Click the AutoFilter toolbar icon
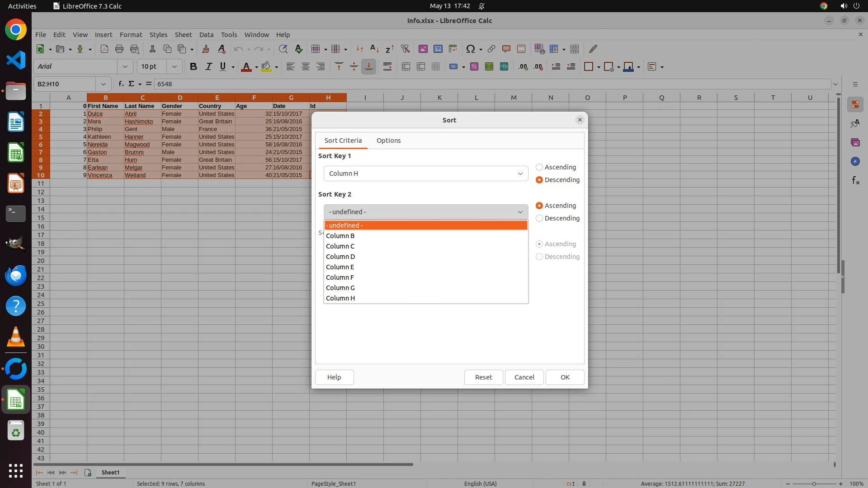This screenshot has width=868, height=488. [405, 49]
